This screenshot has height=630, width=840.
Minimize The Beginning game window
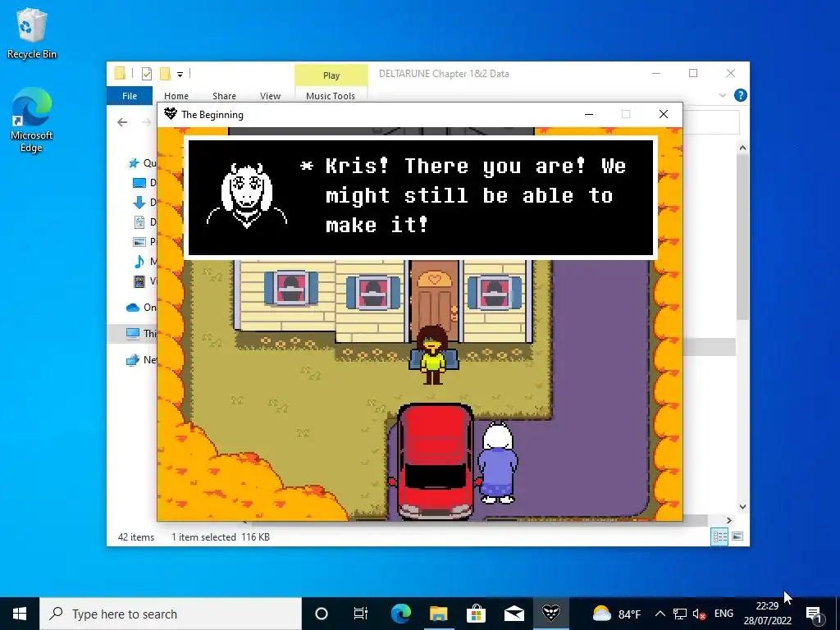[589, 114]
